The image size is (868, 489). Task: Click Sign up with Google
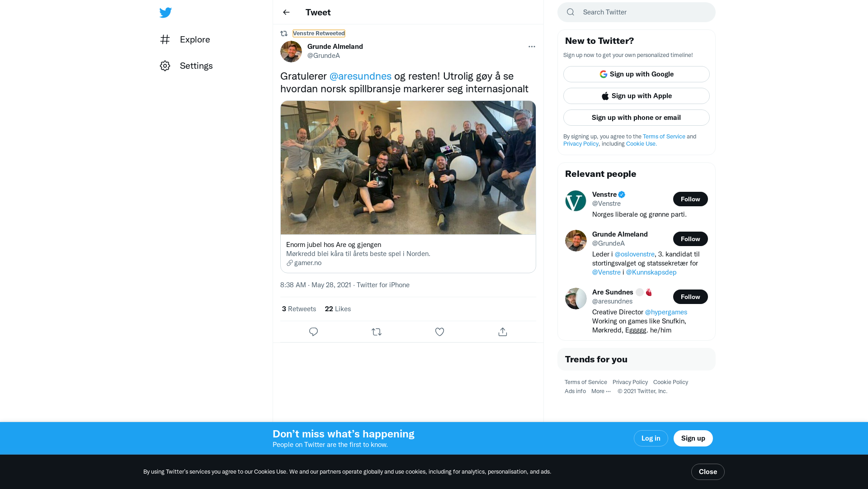point(637,74)
